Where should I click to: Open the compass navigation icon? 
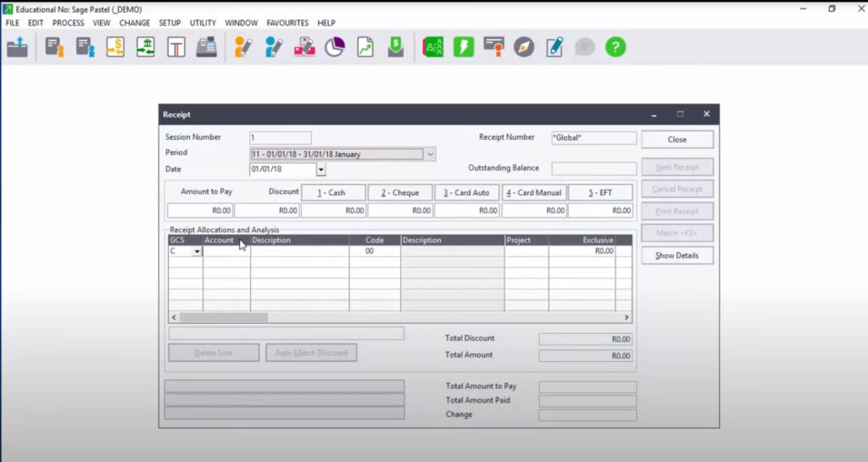click(x=524, y=47)
